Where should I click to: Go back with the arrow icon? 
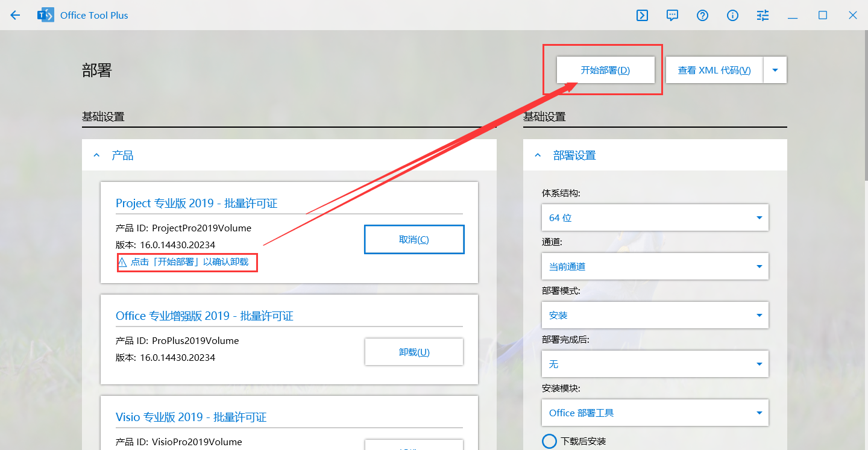pyautogui.click(x=15, y=15)
